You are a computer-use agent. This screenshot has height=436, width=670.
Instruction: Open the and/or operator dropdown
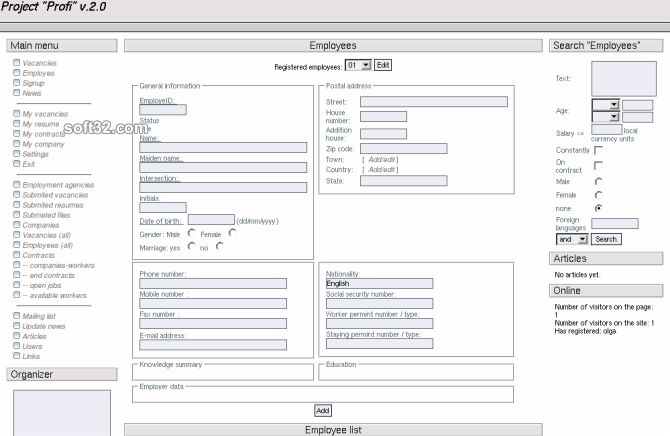coord(572,239)
